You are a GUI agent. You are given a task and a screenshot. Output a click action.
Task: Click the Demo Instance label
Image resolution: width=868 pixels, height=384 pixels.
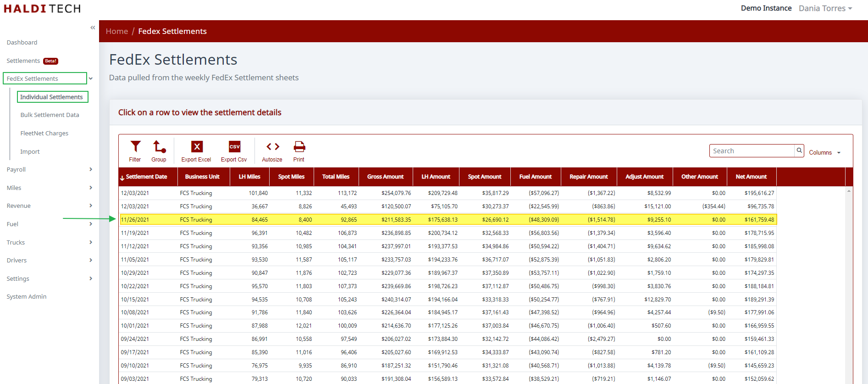766,8
